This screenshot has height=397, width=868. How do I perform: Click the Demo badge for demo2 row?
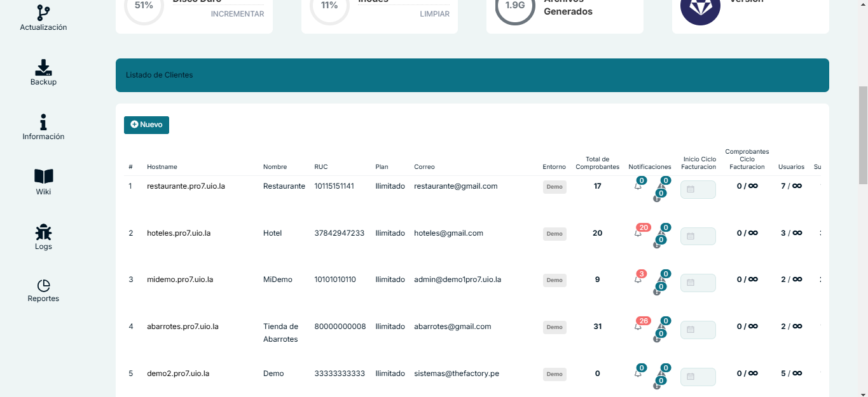pos(555,374)
